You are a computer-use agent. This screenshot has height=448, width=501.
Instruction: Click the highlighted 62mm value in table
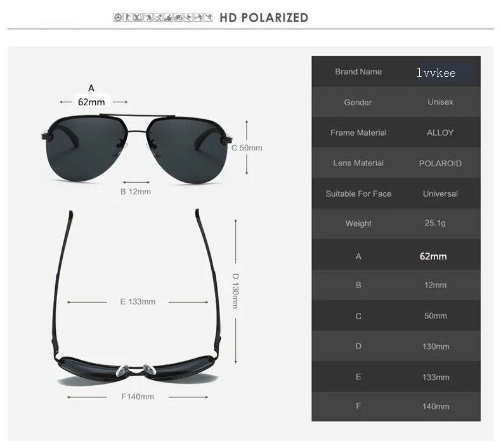pos(433,256)
